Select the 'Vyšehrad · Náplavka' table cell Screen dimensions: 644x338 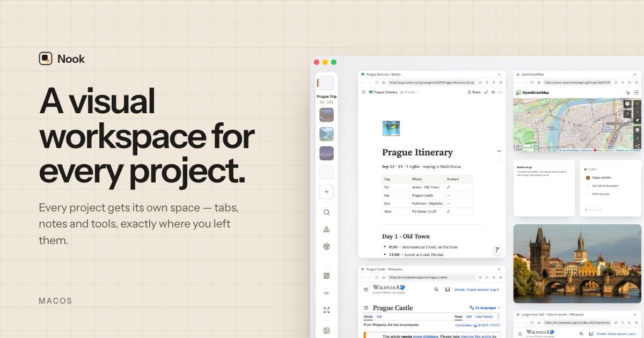click(427, 203)
